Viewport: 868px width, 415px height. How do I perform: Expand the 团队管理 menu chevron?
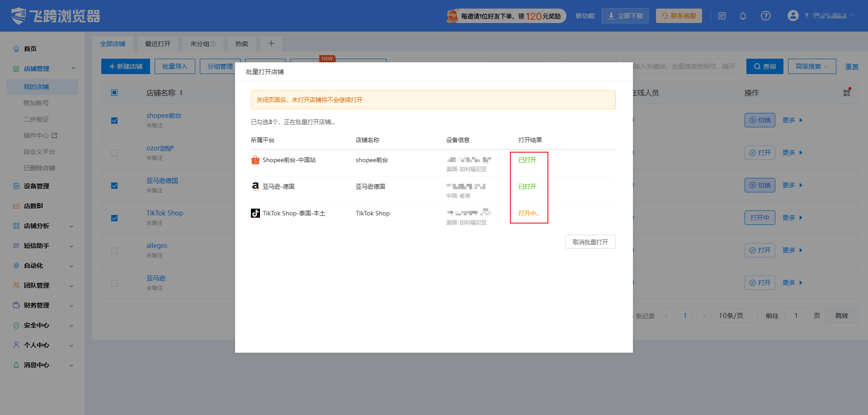click(x=71, y=286)
